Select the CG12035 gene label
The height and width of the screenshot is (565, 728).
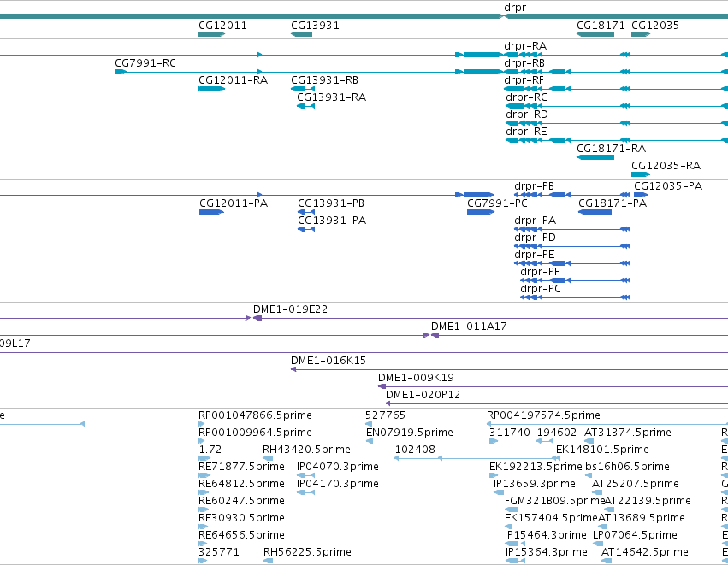[x=655, y=25]
